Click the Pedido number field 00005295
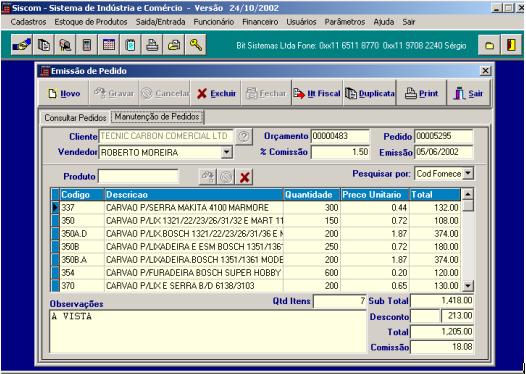This screenshot has width=526, height=374. click(443, 136)
